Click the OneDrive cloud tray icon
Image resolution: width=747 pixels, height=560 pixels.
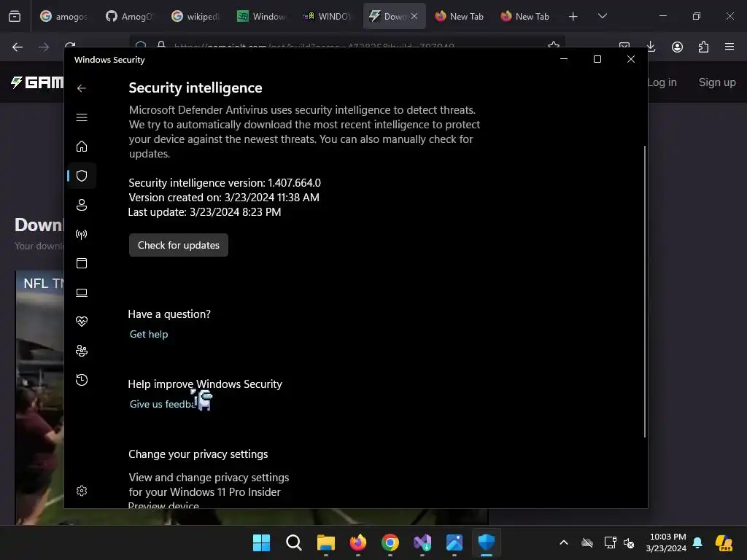point(587,542)
